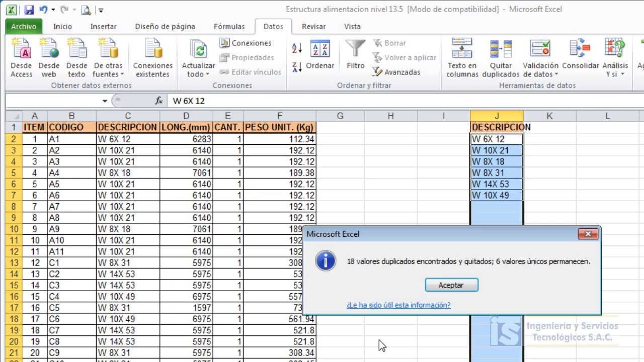
Task: Click Borrar filter button
Action: coord(389,43)
